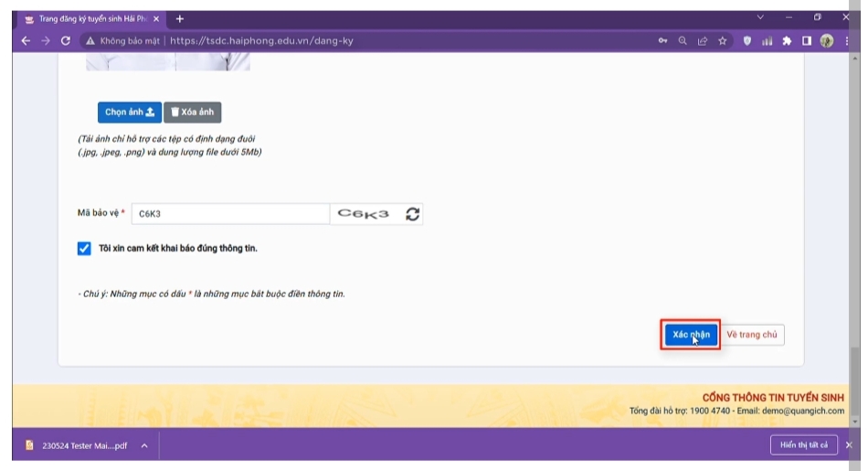The image size is (868, 471).
Task: Click the 'Chọn ảnh' upload button
Action: tap(129, 112)
